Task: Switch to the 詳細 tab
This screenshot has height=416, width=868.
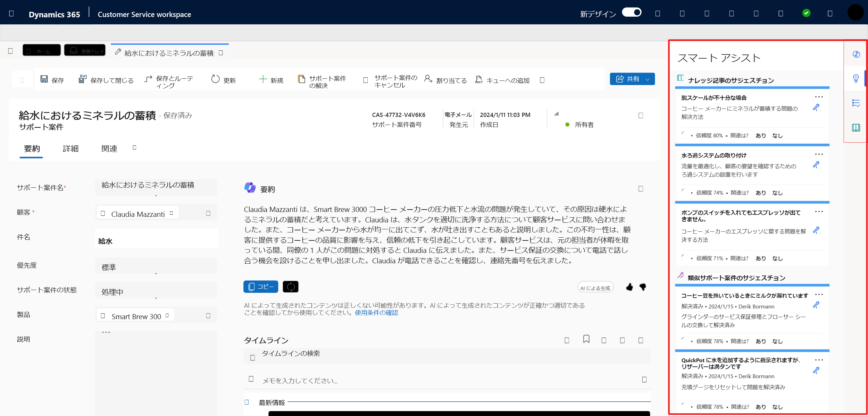Action: tap(70, 149)
